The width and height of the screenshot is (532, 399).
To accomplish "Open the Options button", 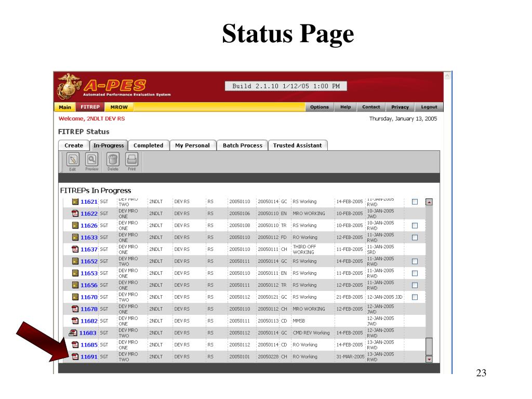I will [320, 107].
